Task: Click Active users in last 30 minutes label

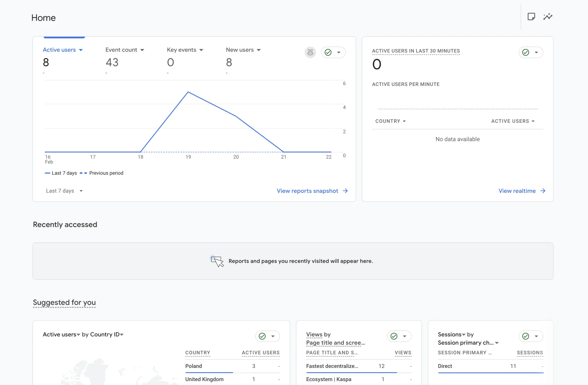Action: [x=416, y=51]
